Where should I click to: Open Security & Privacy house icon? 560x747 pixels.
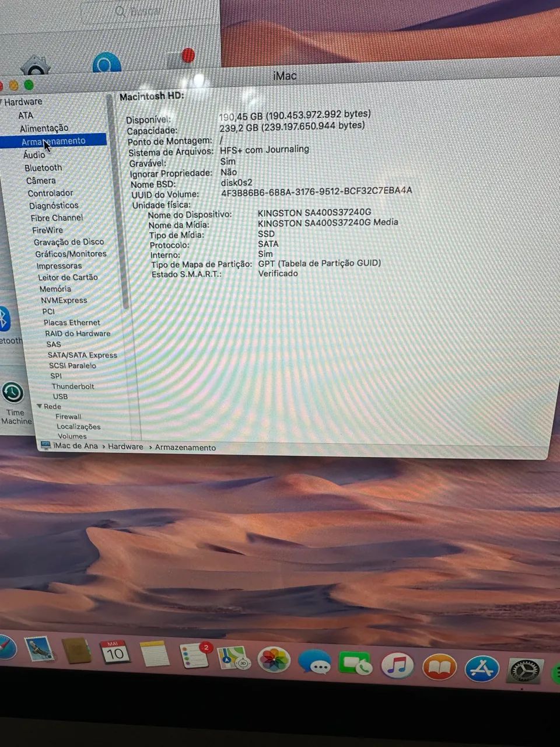(x=36, y=66)
